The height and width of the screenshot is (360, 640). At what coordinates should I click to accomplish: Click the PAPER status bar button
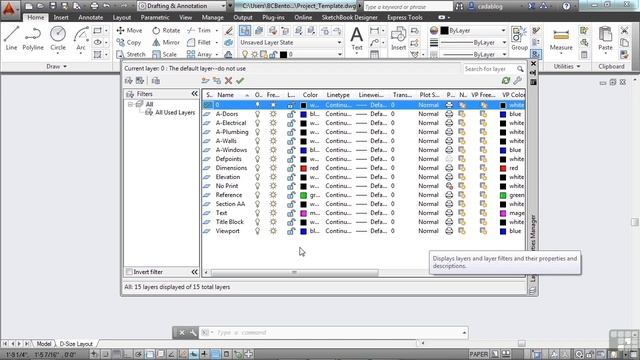[x=478, y=354]
